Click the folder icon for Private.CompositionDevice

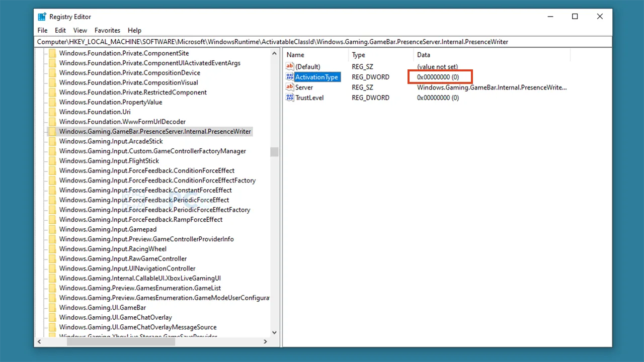click(x=52, y=73)
